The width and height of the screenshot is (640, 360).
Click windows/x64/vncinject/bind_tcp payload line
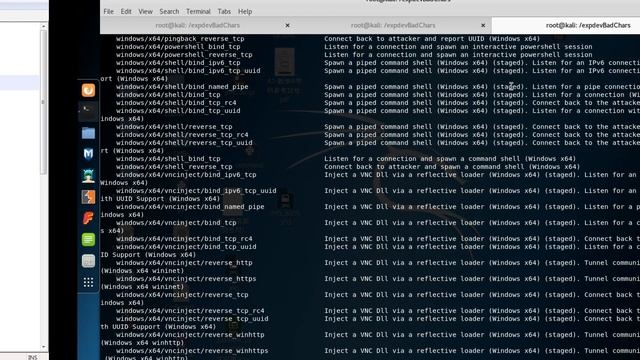point(176,223)
